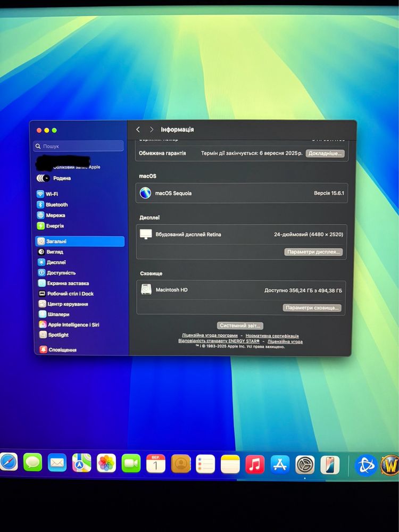Launch Safari from the Dock
This screenshot has width=399, height=532.
click(9, 462)
